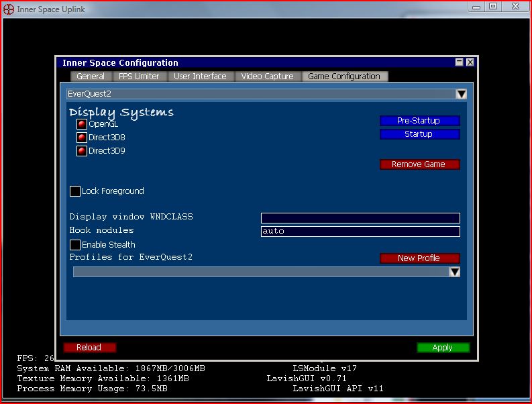The height and width of the screenshot is (404, 532).
Task: Switch to the General tab
Action: tap(91, 77)
